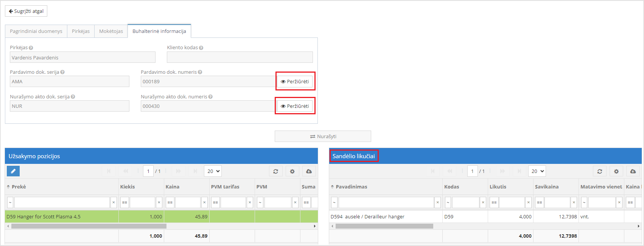Preview sales document 000189 with Peržiūrėti

(295, 81)
